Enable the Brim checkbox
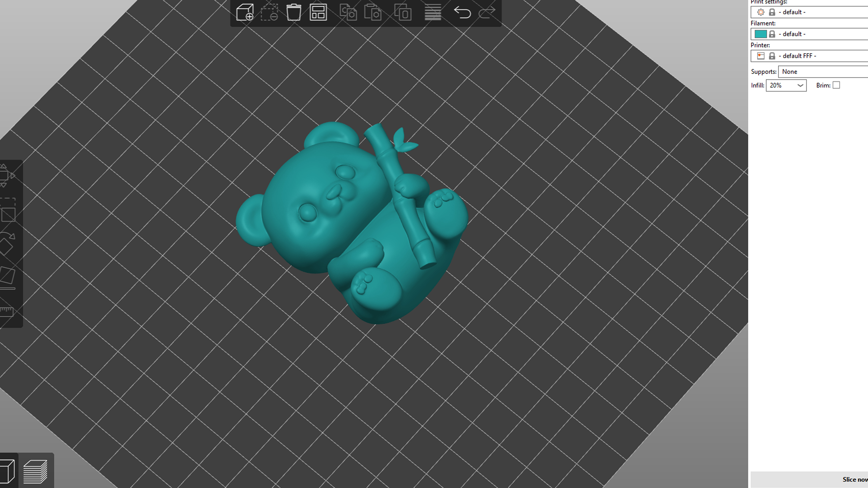Viewport: 868px width, 488px height. pos(836,85)
